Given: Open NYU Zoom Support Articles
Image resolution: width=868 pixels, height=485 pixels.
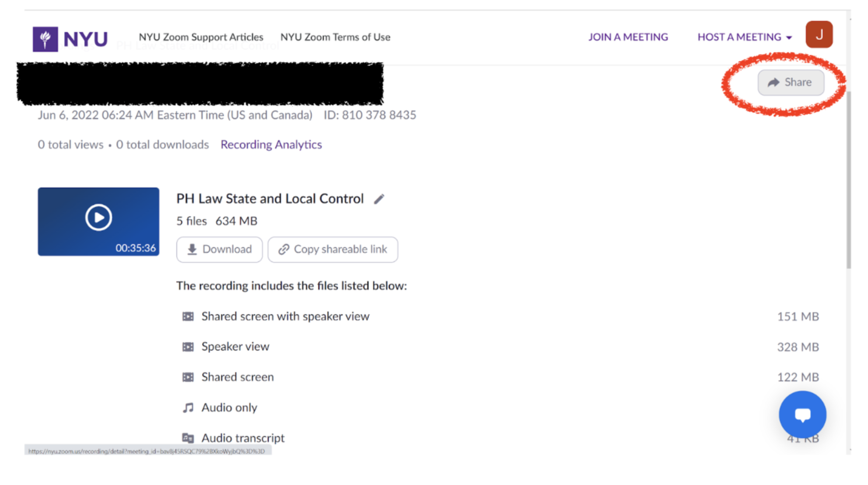Looking at the screenshot, I should (201, 37).
